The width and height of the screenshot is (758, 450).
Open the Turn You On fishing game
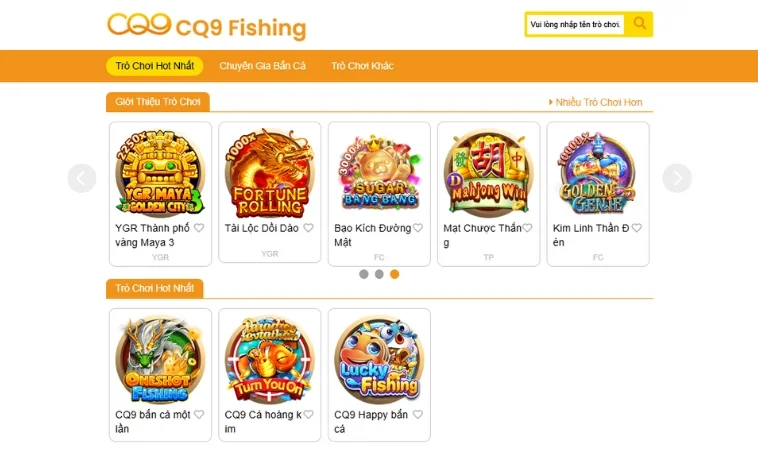[x=270, y=359]
